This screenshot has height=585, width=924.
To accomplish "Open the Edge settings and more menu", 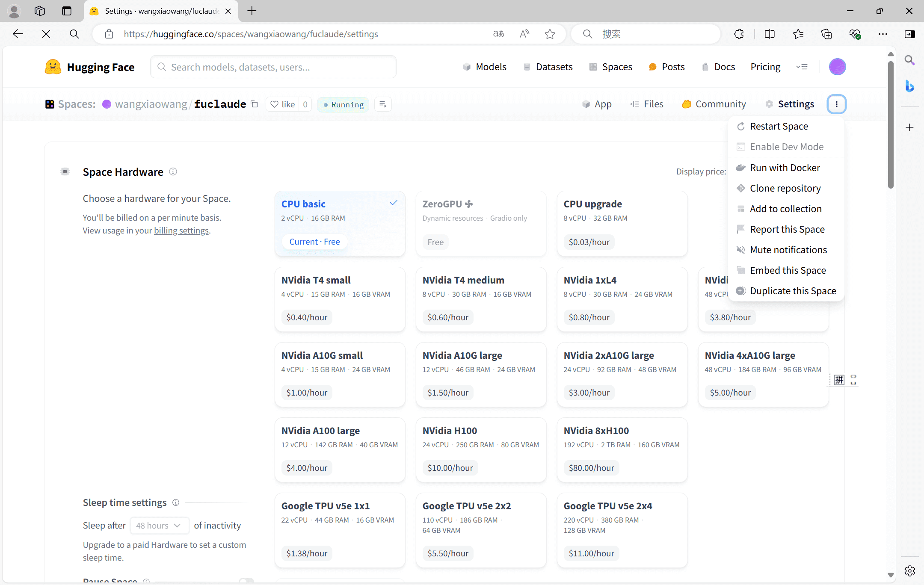I will 883,34.
